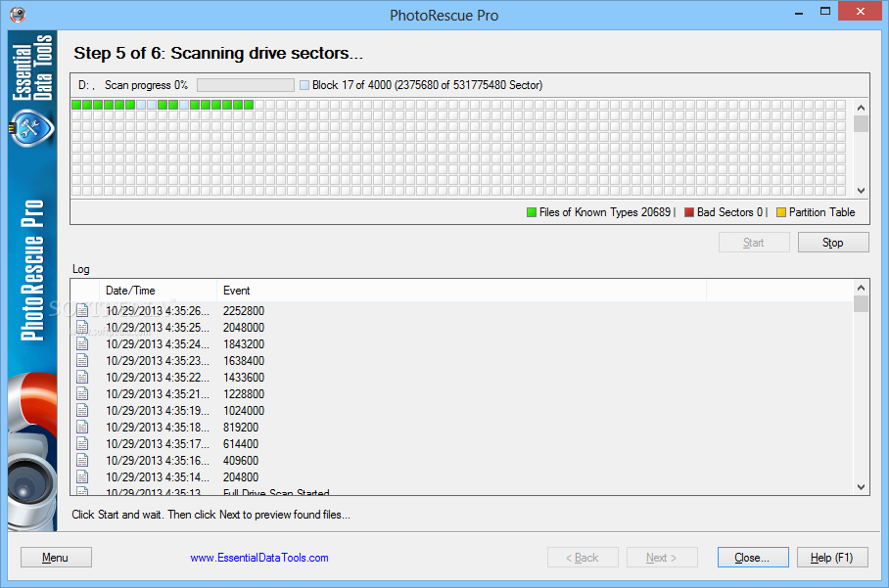This screenshot has height=588, width=889.
Task: Select log row with event 1024000
Action: point(462,410)
